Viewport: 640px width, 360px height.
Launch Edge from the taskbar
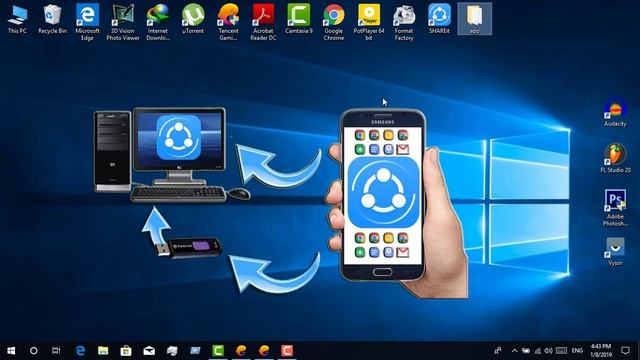pos(80,351)
